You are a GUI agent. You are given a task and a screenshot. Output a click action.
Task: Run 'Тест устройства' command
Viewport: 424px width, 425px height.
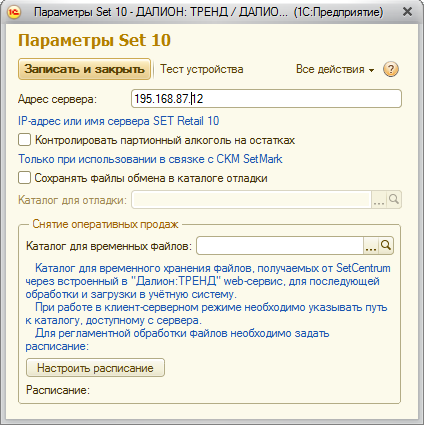pyautogui.click(x=202, y=69)
